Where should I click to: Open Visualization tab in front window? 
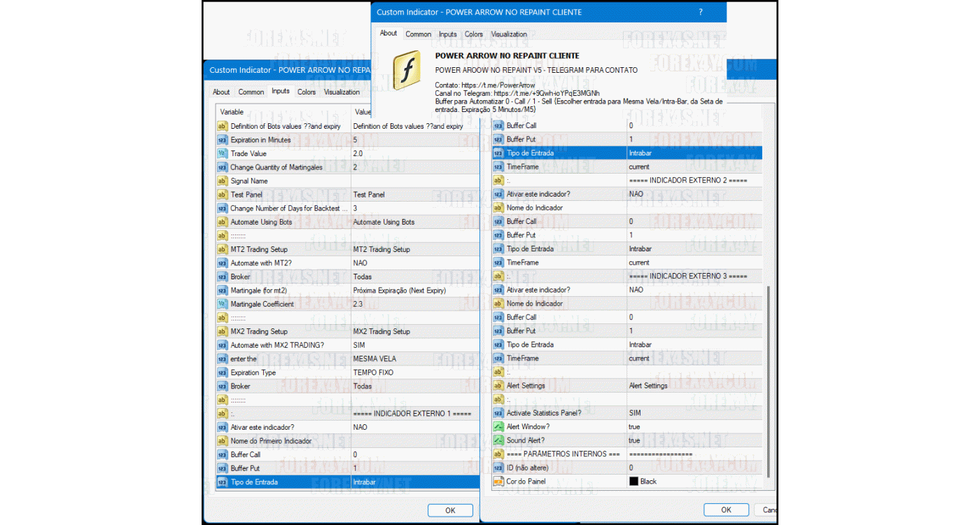[509, 34]
